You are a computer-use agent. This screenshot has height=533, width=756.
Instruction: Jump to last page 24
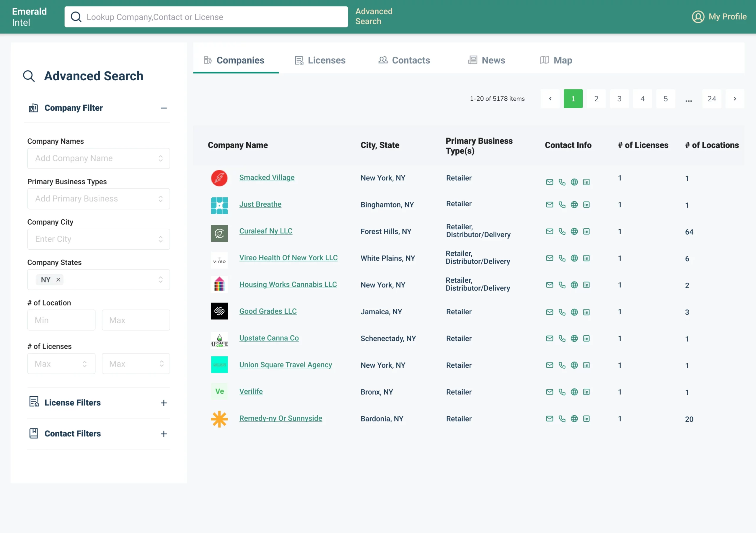711,99
